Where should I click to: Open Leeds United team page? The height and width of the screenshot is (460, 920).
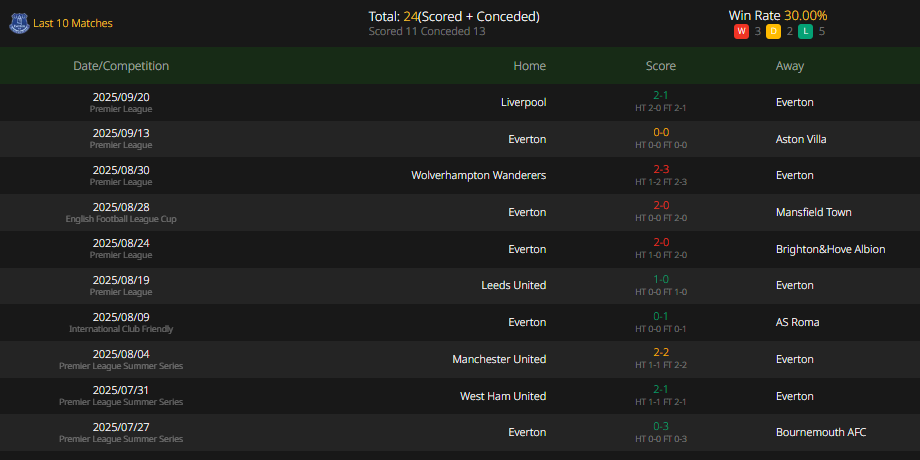click(514, 285)
